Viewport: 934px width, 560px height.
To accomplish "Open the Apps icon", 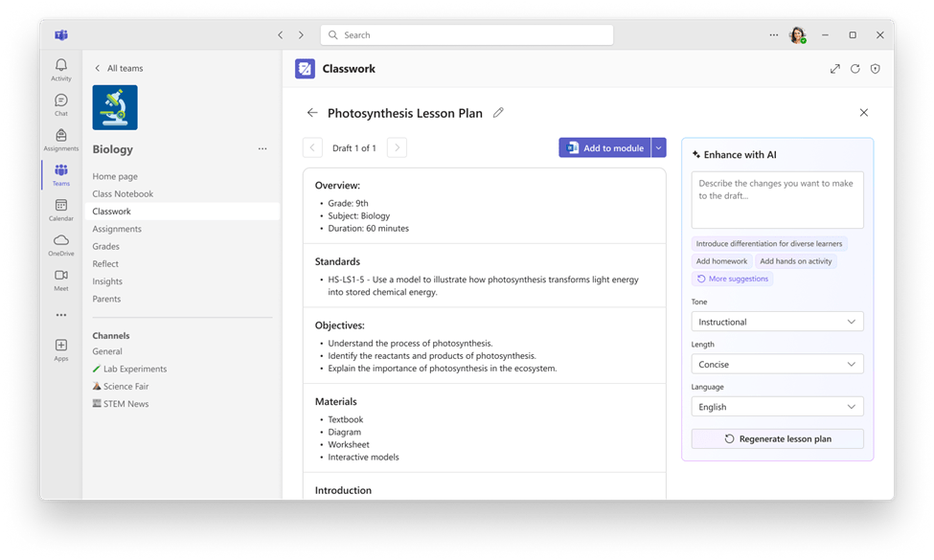I will tap(60, 347).
